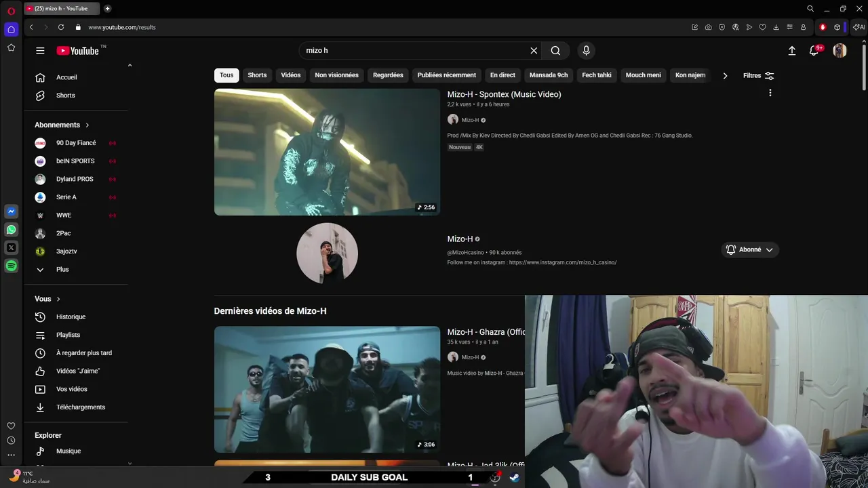The width and height of the screenshot is (868, 488).
Task: Open Opera ad blocker shield icon
Action: [x=722, y=27]
